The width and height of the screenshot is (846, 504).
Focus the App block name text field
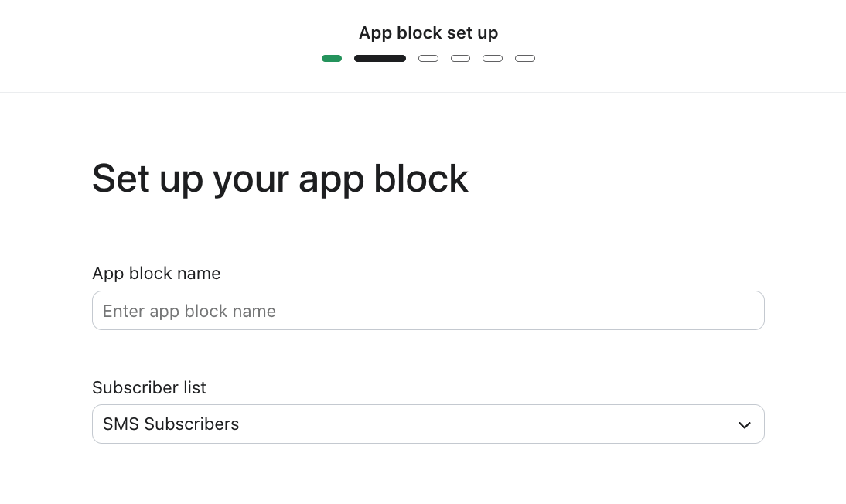pyautogui.click(x=428, y=311)
